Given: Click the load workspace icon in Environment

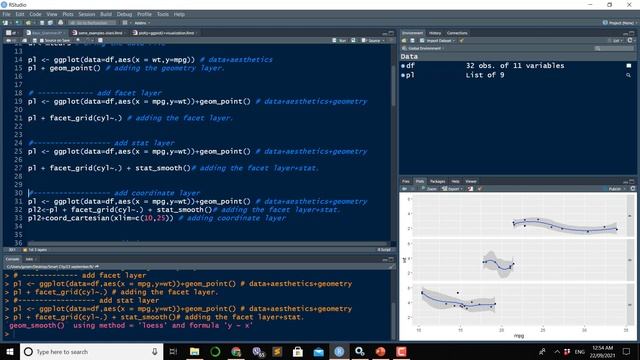Looking at the screenshot, I should (x=404, y=40).
